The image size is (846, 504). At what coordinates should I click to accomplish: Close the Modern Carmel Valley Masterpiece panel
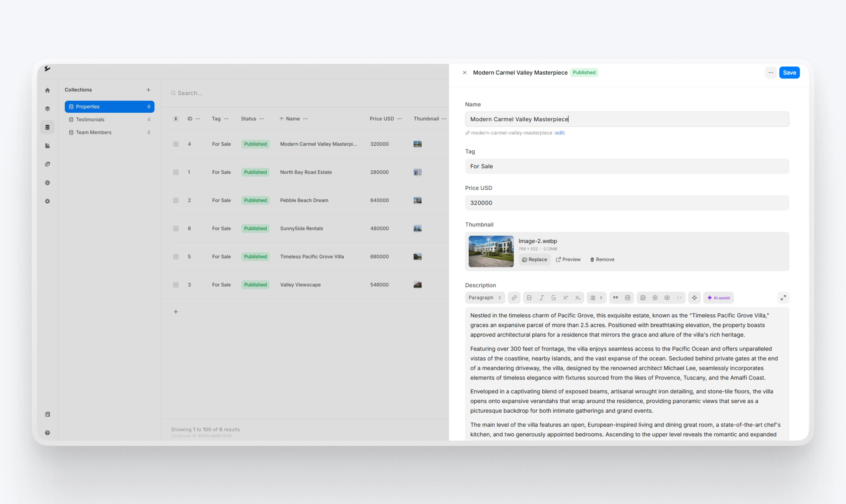[x=465, y=73]
